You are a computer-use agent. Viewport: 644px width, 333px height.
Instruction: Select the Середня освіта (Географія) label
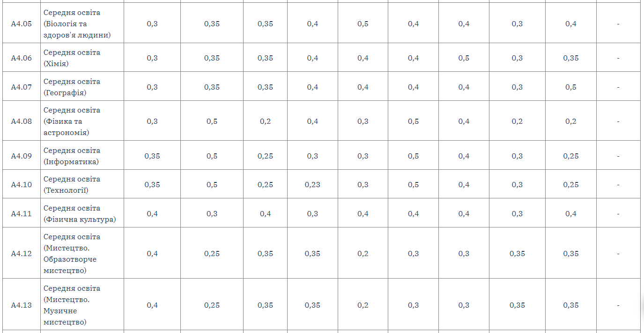coord(82,87)
